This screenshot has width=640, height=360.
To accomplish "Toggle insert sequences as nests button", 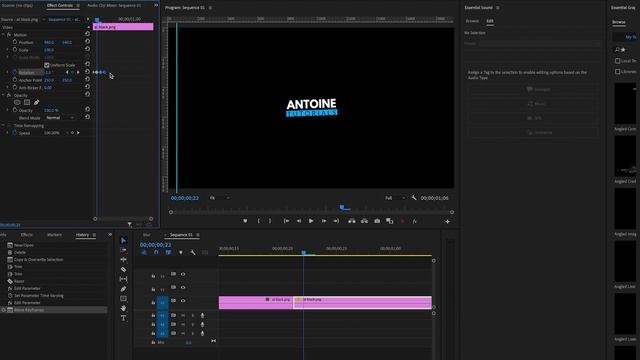I will (x=144, y=252).
